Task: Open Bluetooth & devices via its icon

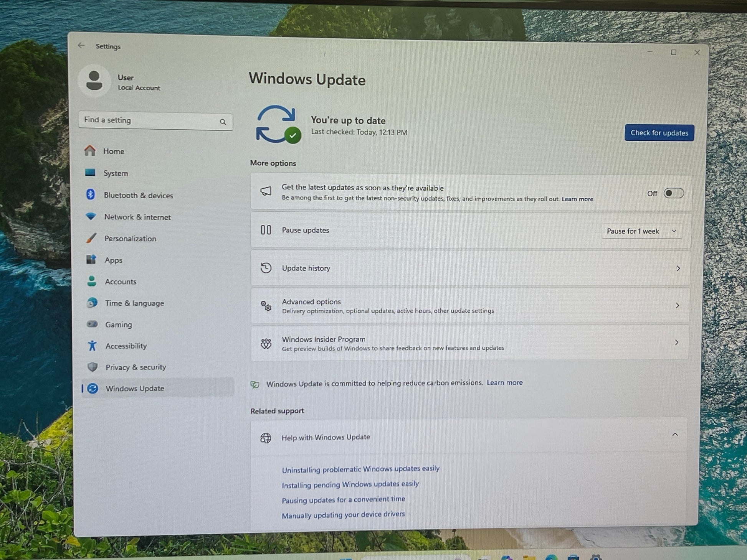Action: (x=91, y=194)
